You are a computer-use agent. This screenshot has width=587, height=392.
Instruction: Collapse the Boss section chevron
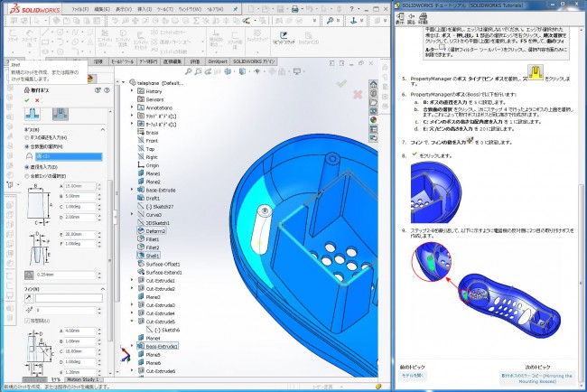(103, 129)
